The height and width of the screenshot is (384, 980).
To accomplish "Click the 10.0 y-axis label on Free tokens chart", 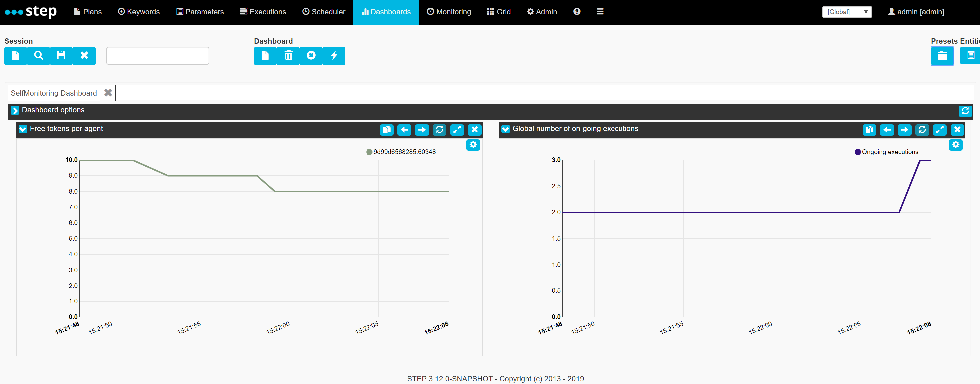I will [71, 160].
